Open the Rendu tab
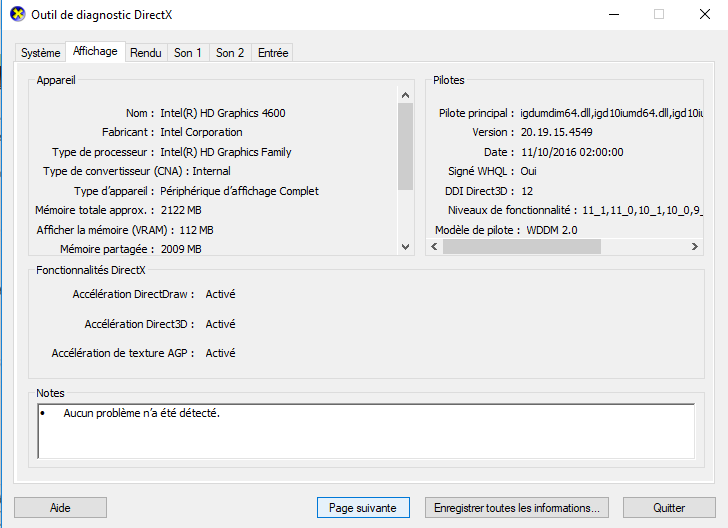This screenshot has width=728, height=528. [146, 53]
